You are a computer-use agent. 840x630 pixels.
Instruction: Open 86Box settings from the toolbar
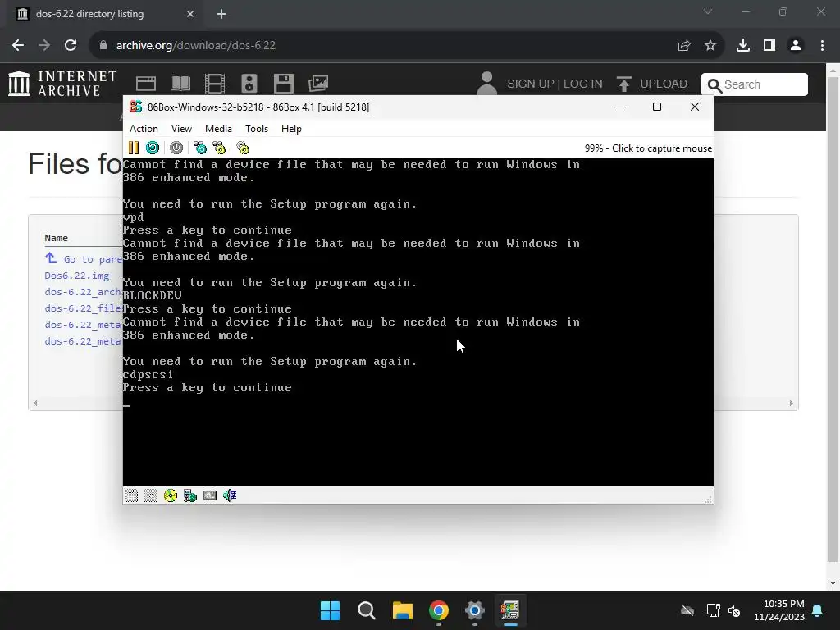tap(243, 148)
